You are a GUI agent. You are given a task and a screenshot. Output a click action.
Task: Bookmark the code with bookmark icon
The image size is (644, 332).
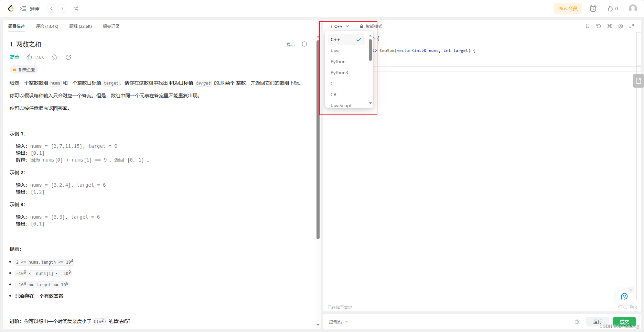[x=588, y=26]
